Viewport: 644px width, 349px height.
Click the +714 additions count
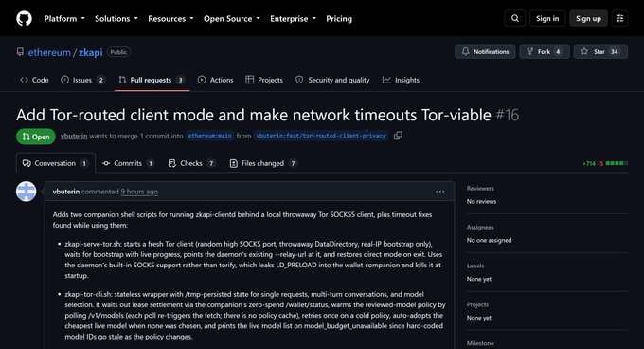coord(589,164)
